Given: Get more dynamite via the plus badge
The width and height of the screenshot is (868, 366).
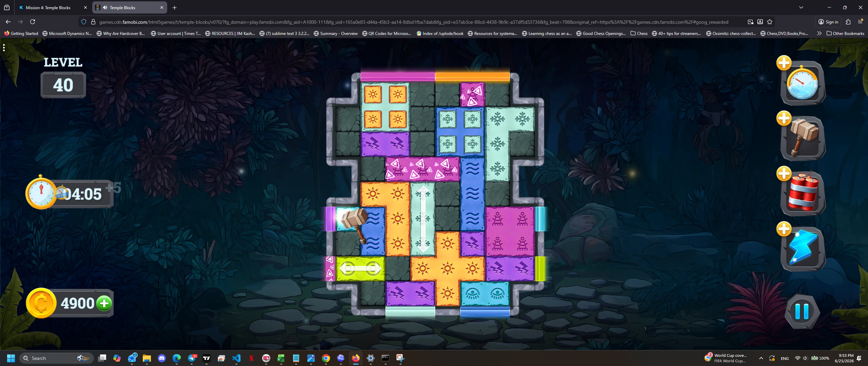Looking at the screenshot, I should click(784, 174).
